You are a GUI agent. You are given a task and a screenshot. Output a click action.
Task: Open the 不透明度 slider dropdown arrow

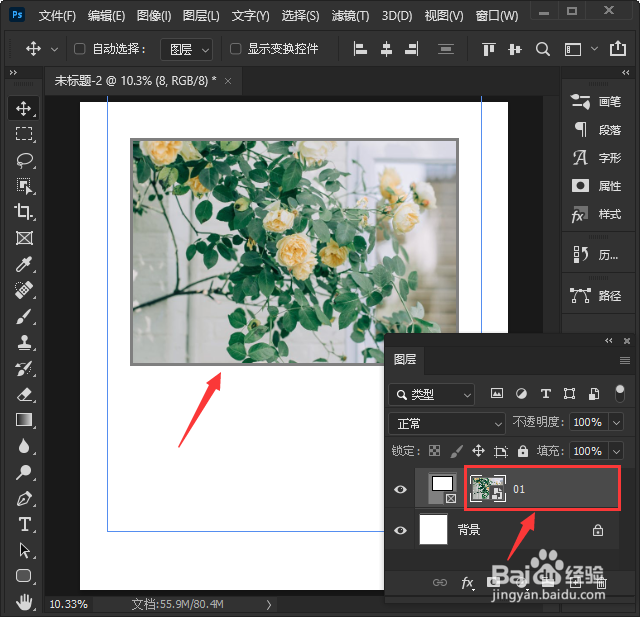click(x=616, y=422)
